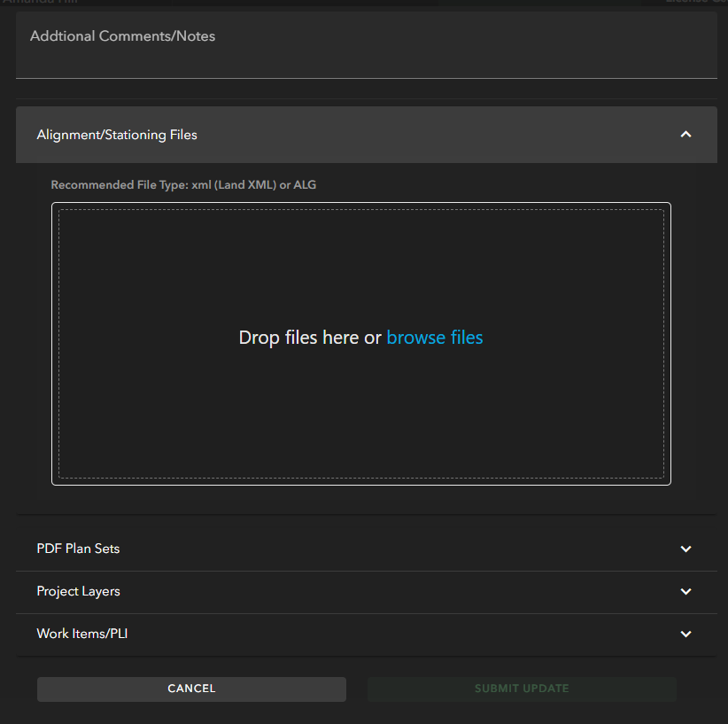The width and height of the screenshot is (728, 724).
Task: Click the Recommended File Type hint text
Action: pos(183,185)
